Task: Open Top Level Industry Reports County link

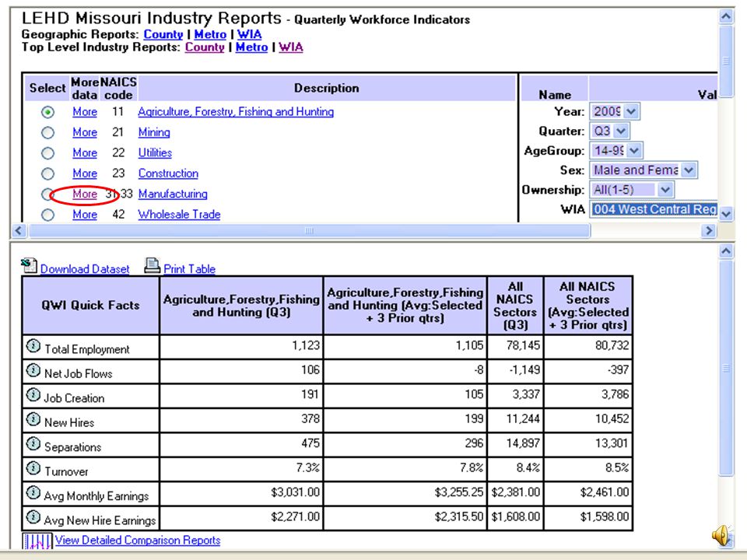Action: coord(205,47)
